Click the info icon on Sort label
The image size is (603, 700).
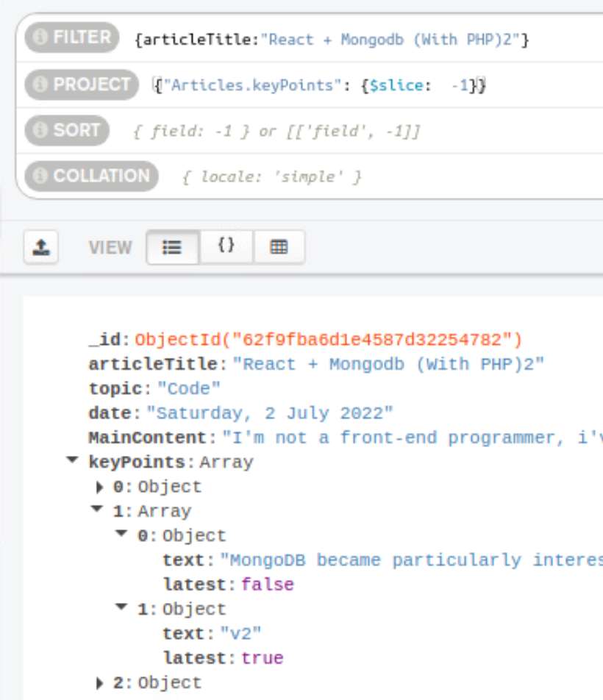click(x=40, y=131)
